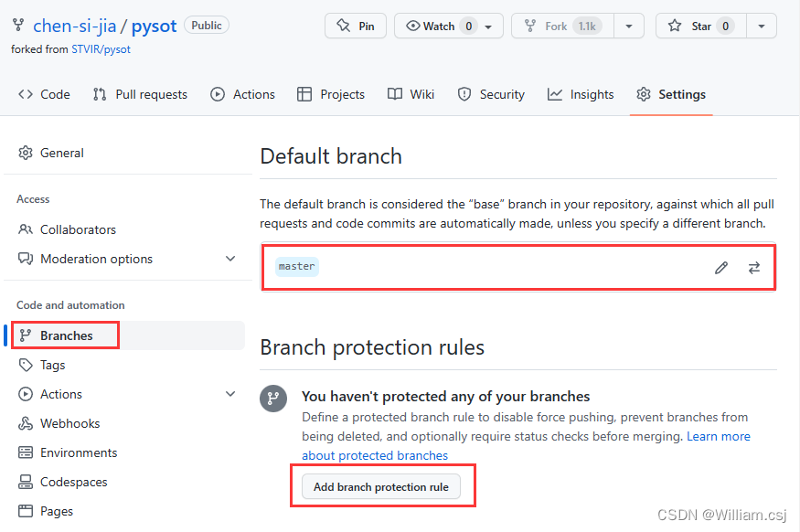This screenshot has height=532, width=800.
Task: Switch default branch with arrows icon
Action: pyautogui.click(x=754, y=268)
